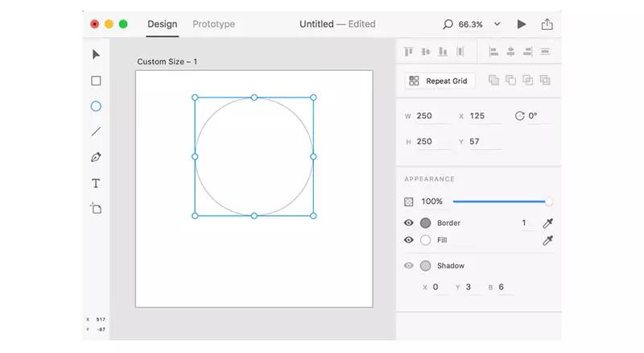Select the Select arrow tool
This screenshot has width=644, height=353.
96,55
